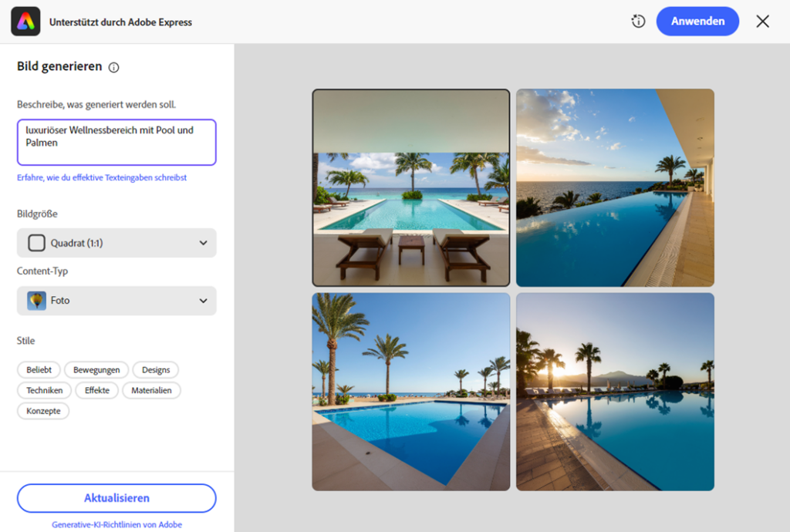Close the Adobe Express dialog
790x532 pixels.
click(762, 22)
